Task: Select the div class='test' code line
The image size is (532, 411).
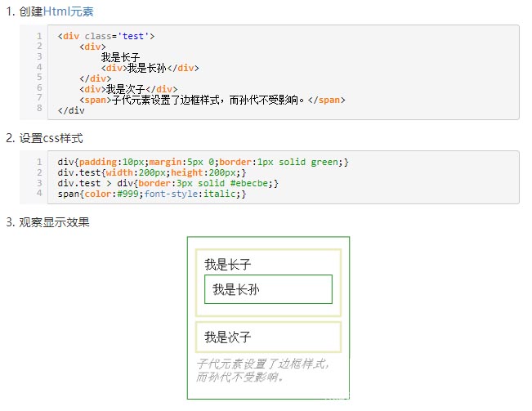Action: [105, 36]
